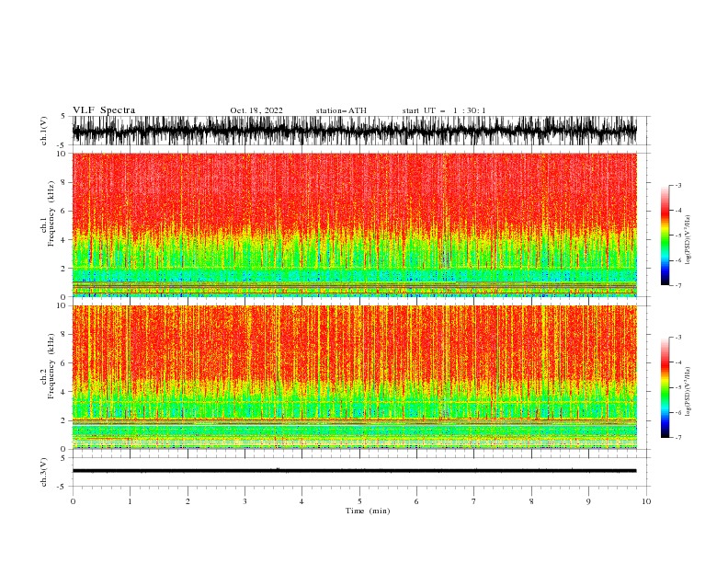Click the "-5" tick on ch.1 colorbar

coord(678,236)
